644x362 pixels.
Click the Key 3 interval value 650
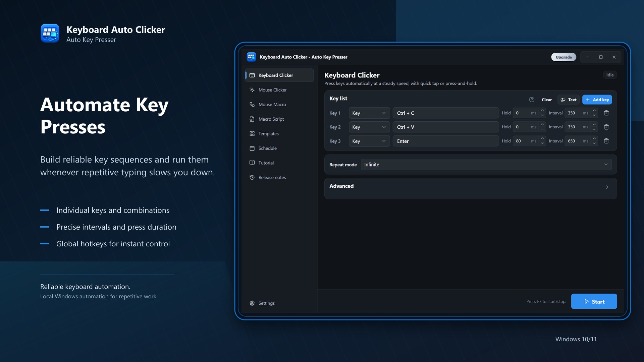point(572,141)
